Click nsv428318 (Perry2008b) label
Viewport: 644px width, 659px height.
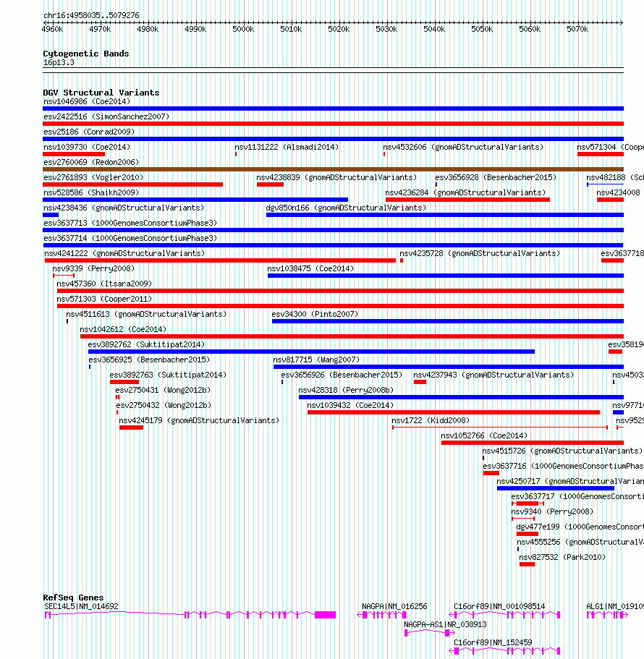click(346, 390)
